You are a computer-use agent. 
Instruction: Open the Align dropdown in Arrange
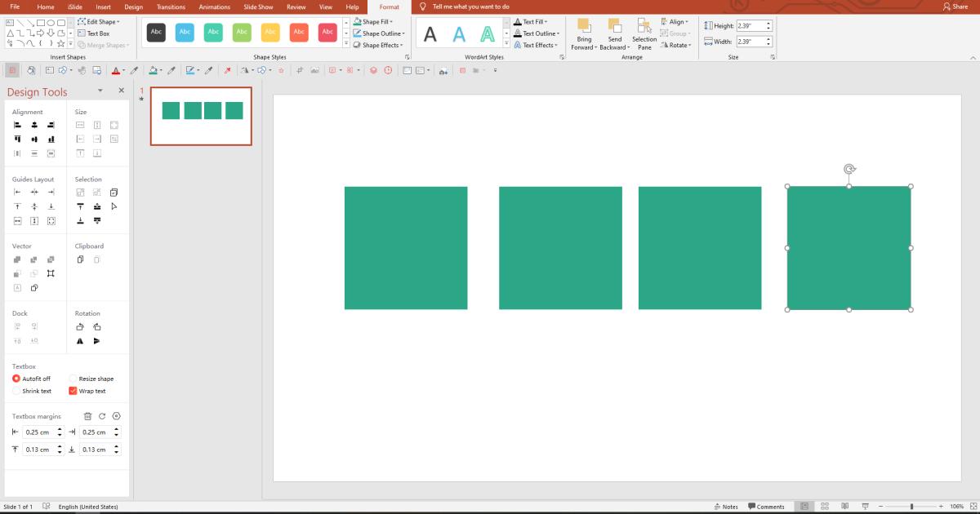coord(676,21)
